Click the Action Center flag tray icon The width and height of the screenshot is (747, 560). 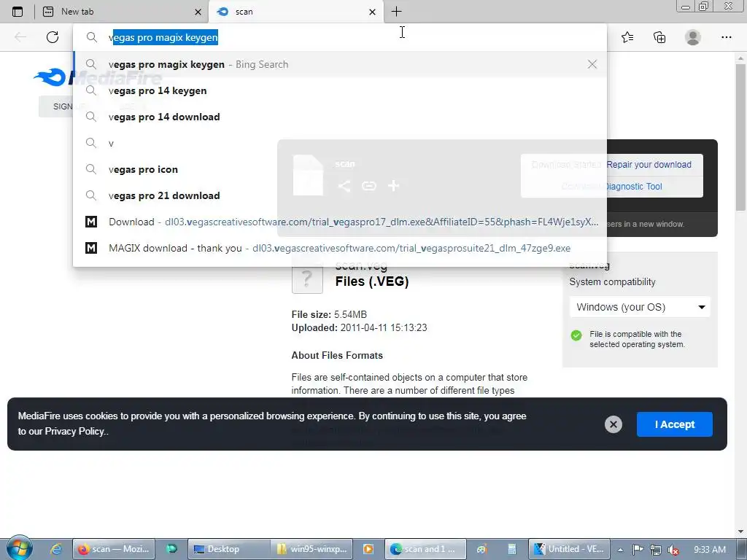(x=638, y=550)
